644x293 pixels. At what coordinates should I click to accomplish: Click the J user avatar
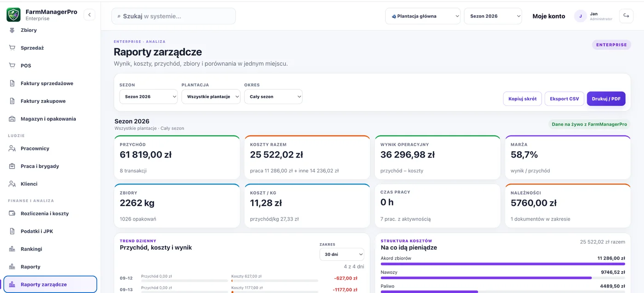point(580,16)
